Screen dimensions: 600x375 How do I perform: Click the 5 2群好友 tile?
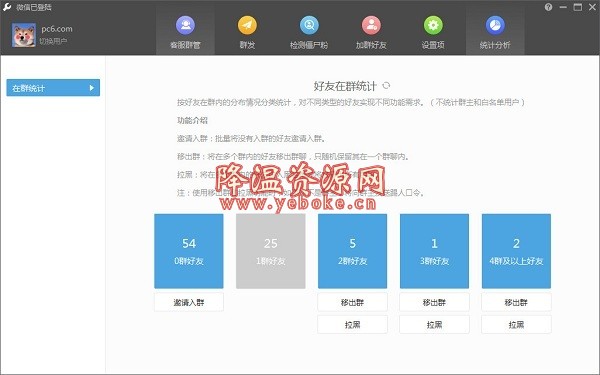[x=352, y=251]
